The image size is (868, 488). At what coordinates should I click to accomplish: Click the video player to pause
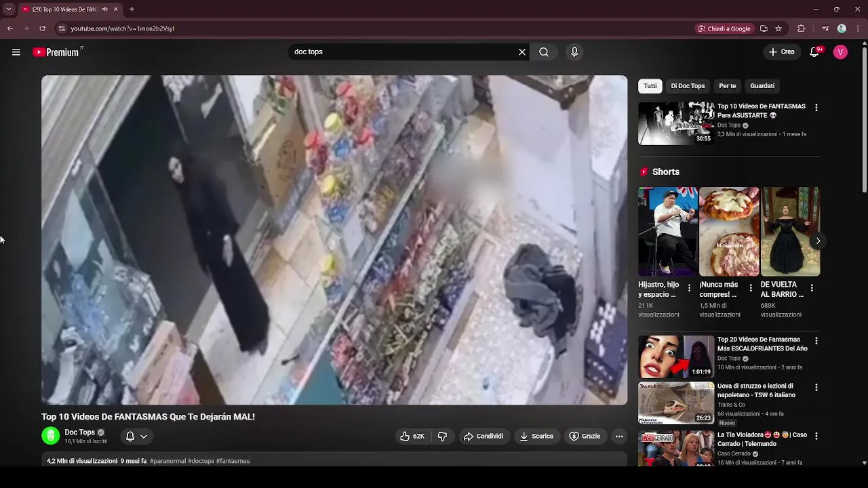click(x=334, y=240)
